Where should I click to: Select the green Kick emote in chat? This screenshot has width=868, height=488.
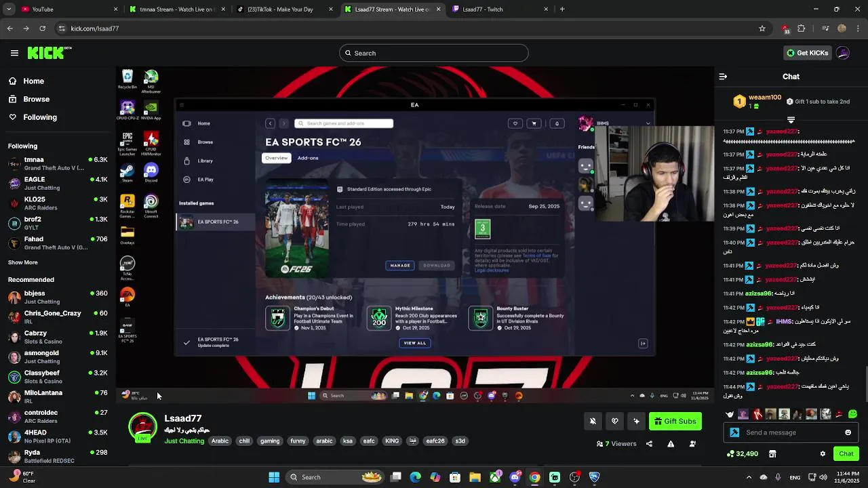852,414
